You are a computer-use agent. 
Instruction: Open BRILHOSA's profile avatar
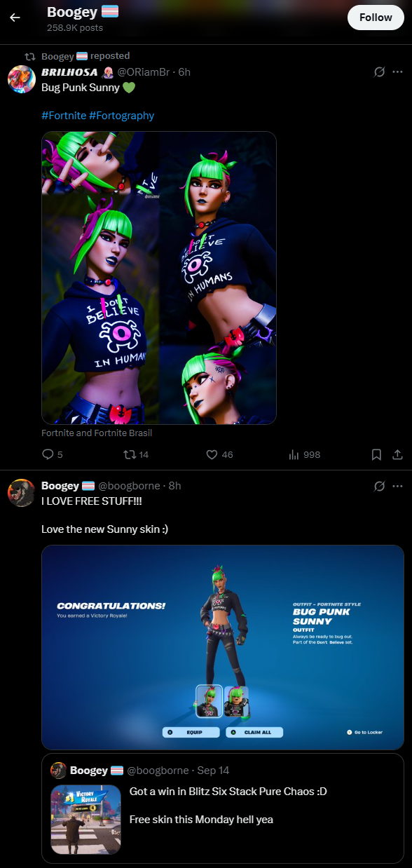[x=22, y=79]
